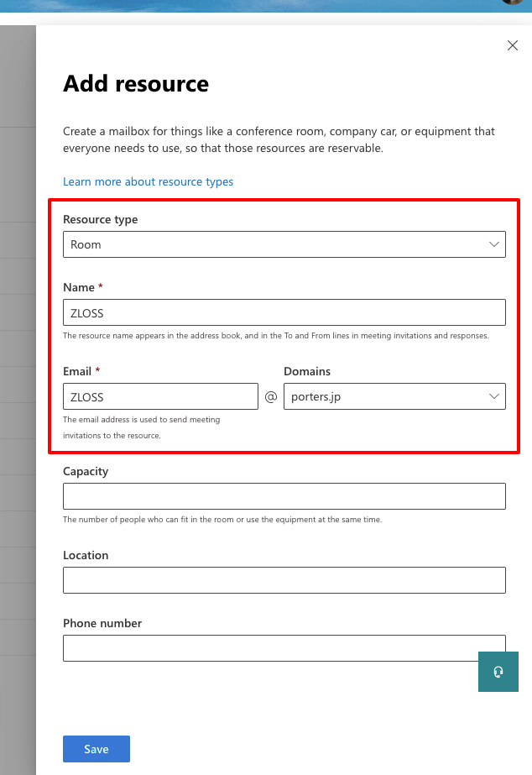
Task: Open Learn more about resource types
Action: [148, 182]
